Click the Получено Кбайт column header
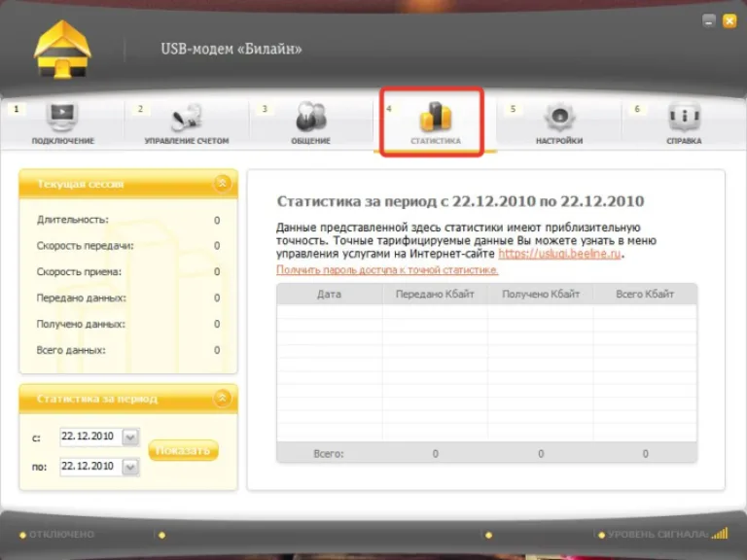The height and width of the screenshot is (560, 747). (541, 295)
